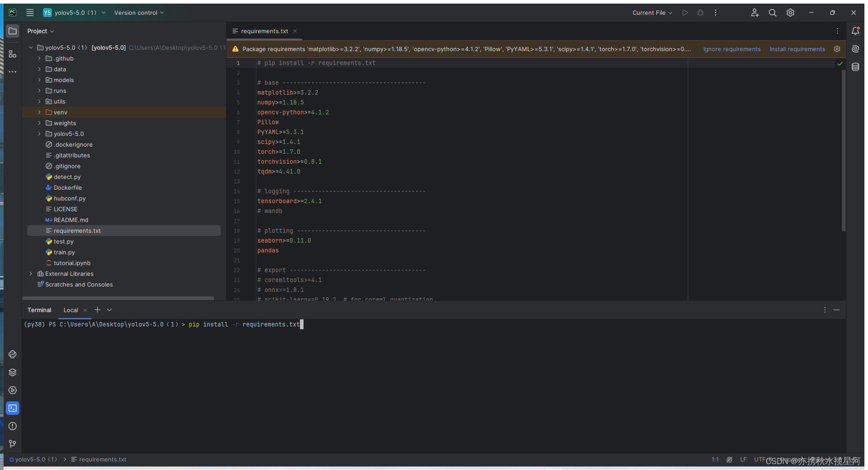The width and height of the screenshot is (868, 470).
Task: Click line 'tensorboard>=2.4.1' in editor
Action: (x=290, y=201)
